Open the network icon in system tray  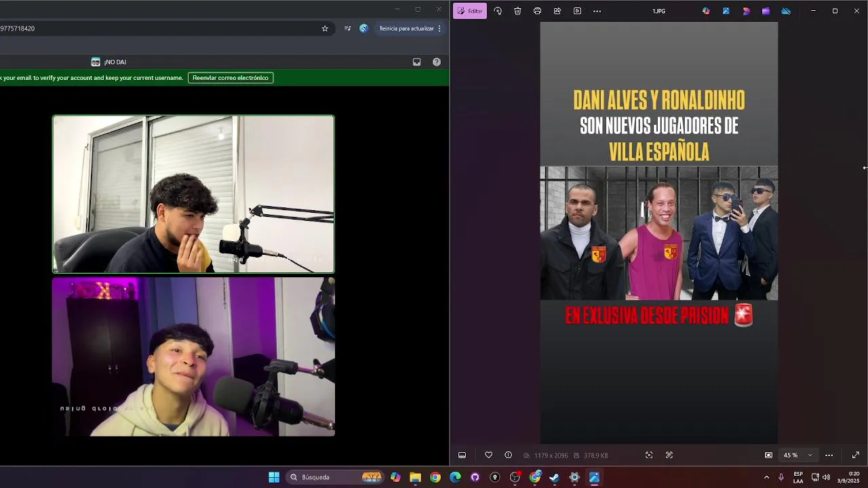(815, 477)
